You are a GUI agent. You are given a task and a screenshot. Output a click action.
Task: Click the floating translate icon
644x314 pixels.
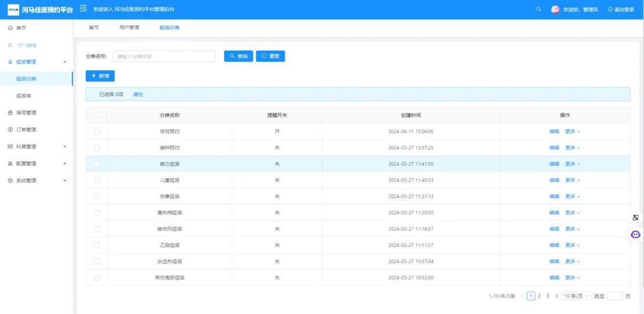coord(636,218)
